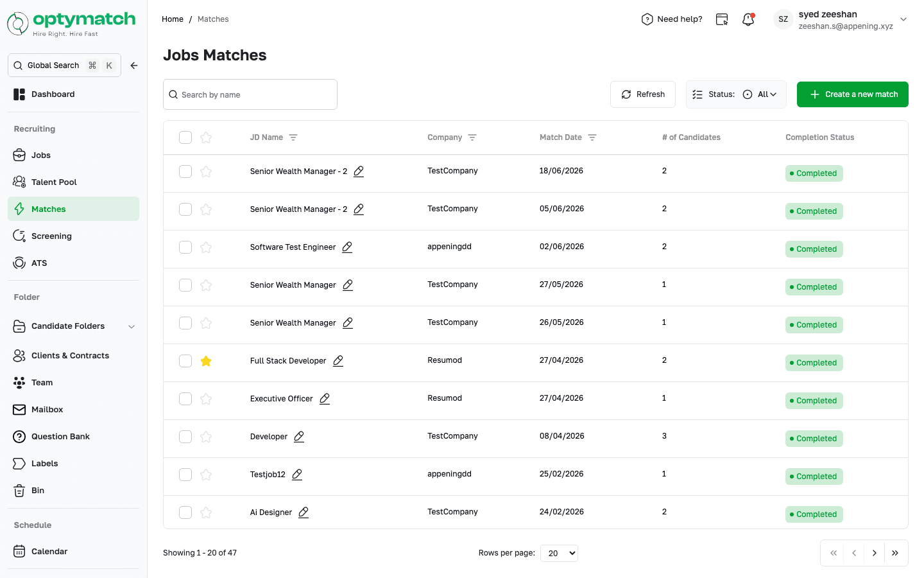This screenshot has width=924, height=578.
Task: Click Create a new match
Action: pyautogui.click(x=852, y=94)
